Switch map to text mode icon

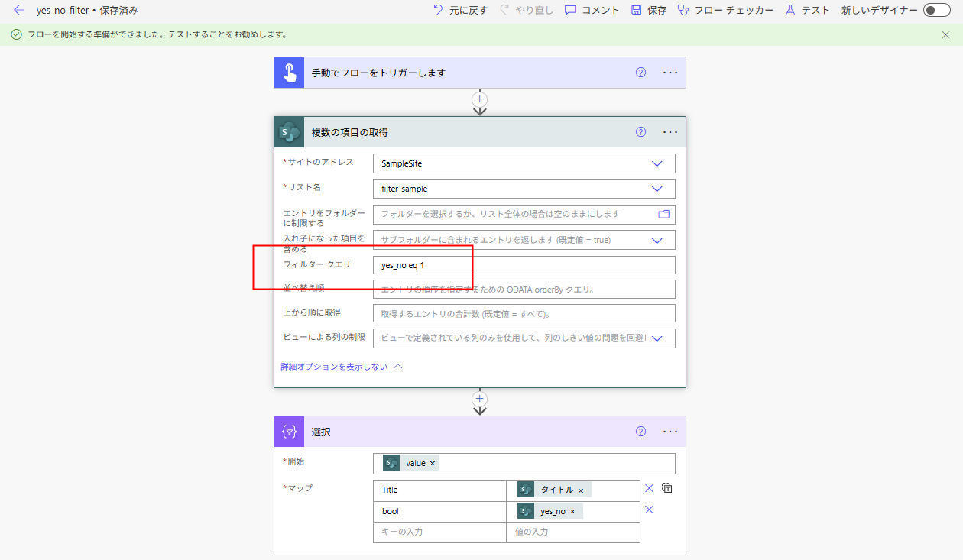click(666, 489)
